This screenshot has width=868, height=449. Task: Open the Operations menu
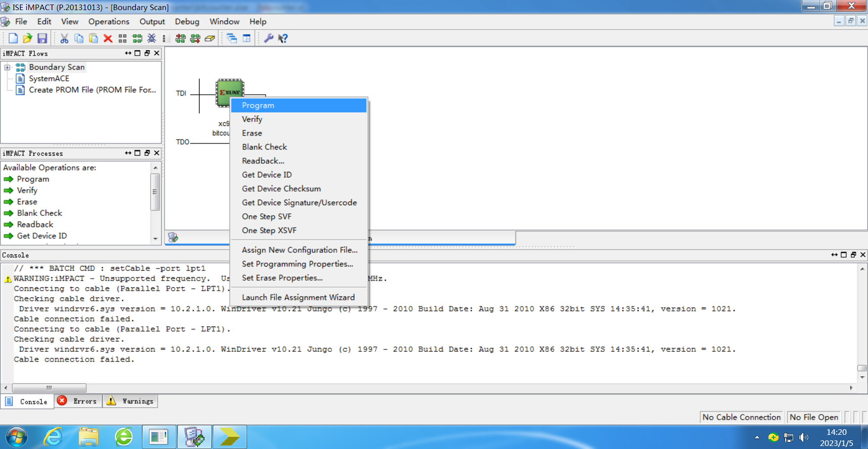coord(109,22)
